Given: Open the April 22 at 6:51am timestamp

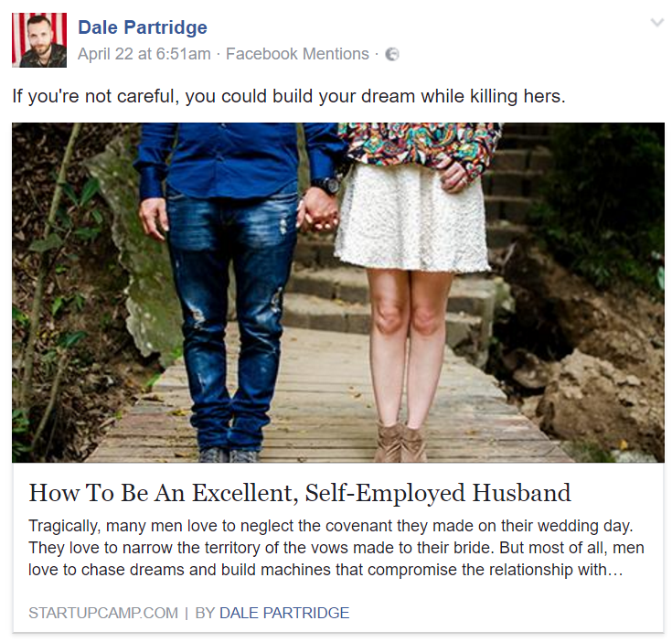Looking at the screenshot, I should [144, 54].
